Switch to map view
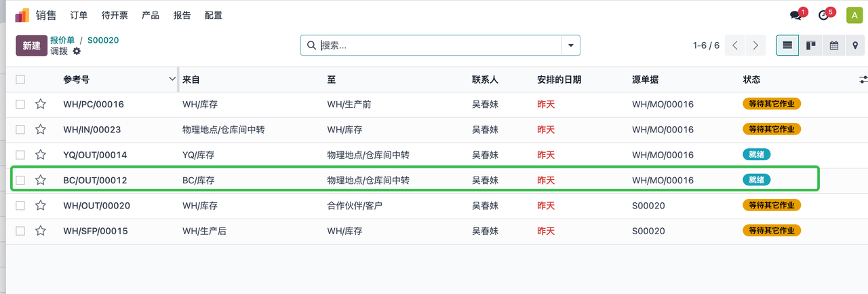The height and width of the screenshot is (294, 868). pyautogui.click(x=856, y=45)
